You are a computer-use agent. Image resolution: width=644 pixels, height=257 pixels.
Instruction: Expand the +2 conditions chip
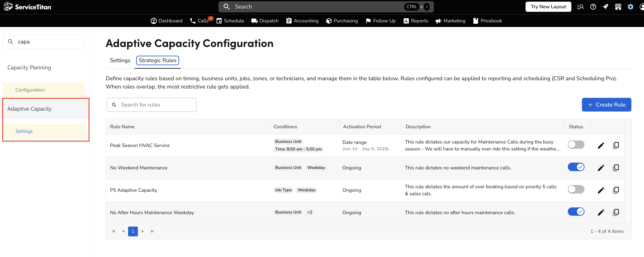click(309, 212)
